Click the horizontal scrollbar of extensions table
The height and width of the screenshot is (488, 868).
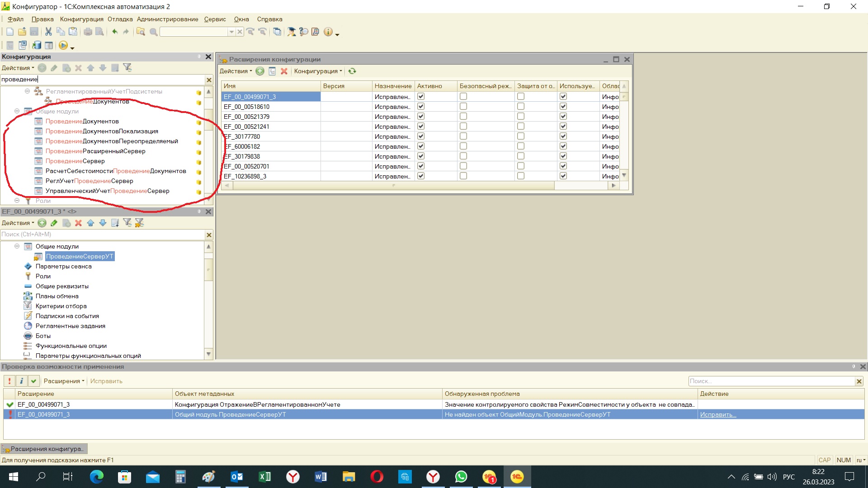click(393, 185)
